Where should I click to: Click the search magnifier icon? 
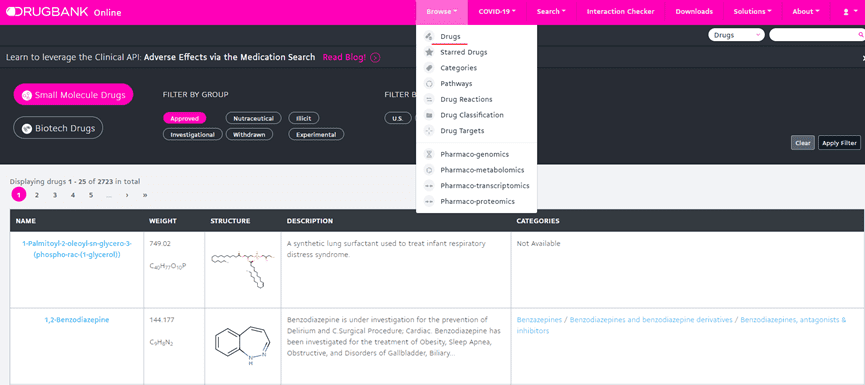pyautogui.click(x=860, y=35)
